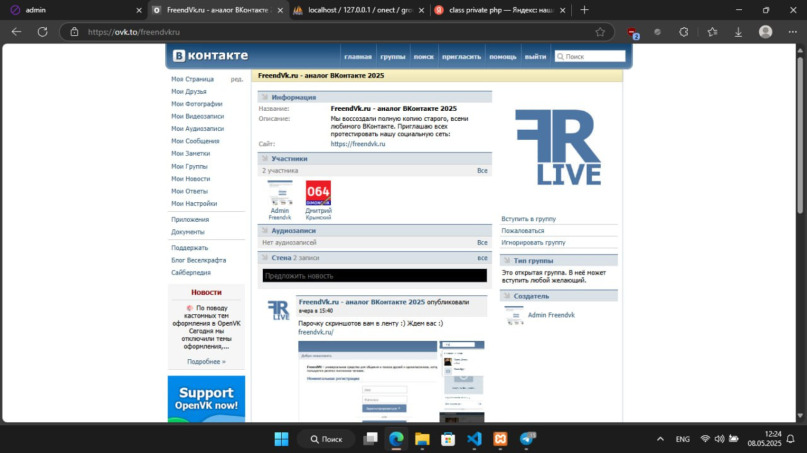The width and height of the screenshot is (807, 453).
Task: Click the Task View taskbar icon
Action: [x=370, y=439]
